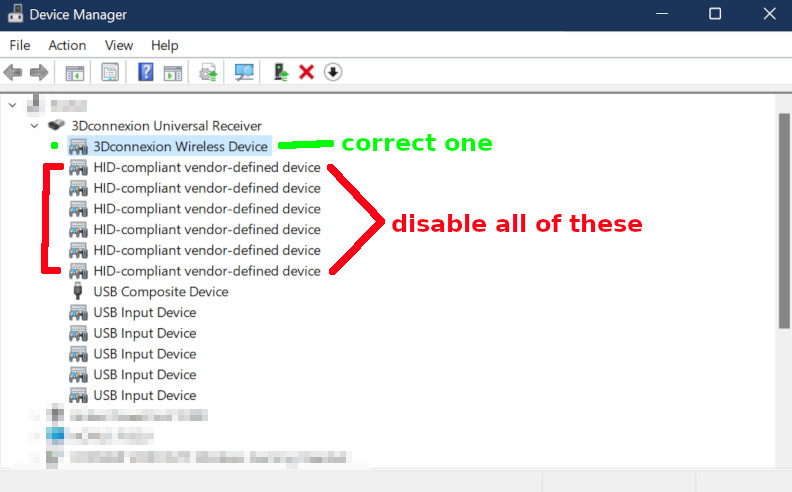
Task: Minimize the Device Manager window
Action: (662, 14)
